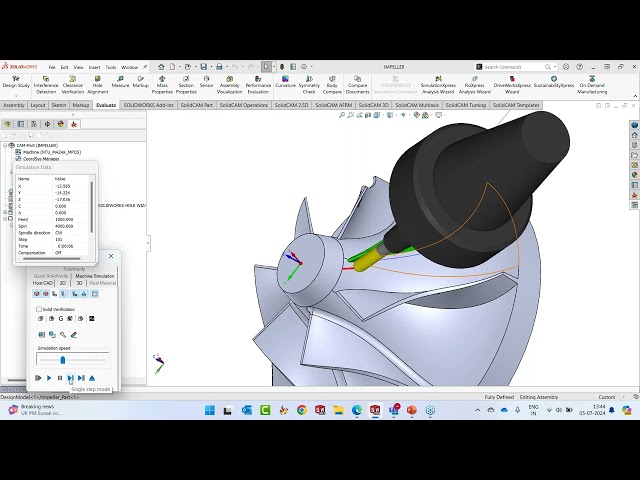640x480 pixels.
Task: Click the Rebuild traffic light icon
Action: (x=282, y=67)
